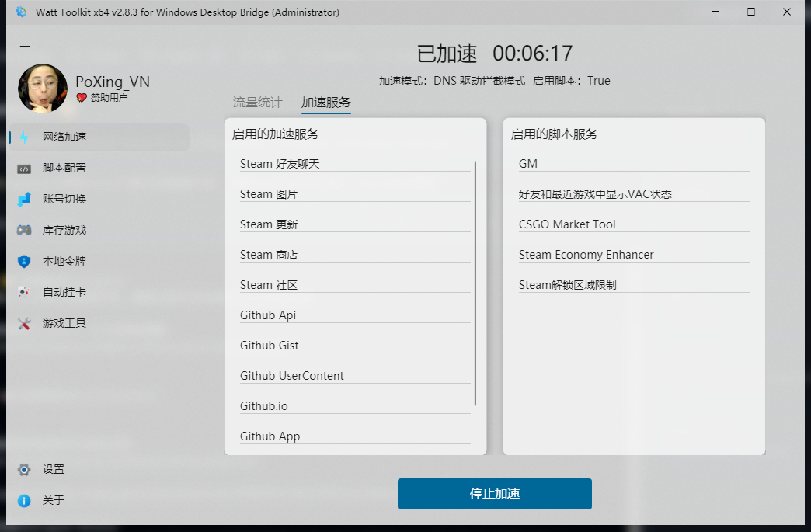Click the 启用的脚本服务 panel heading
The height and width of the screenshot is (532, 811).
[x=555, y=134]
